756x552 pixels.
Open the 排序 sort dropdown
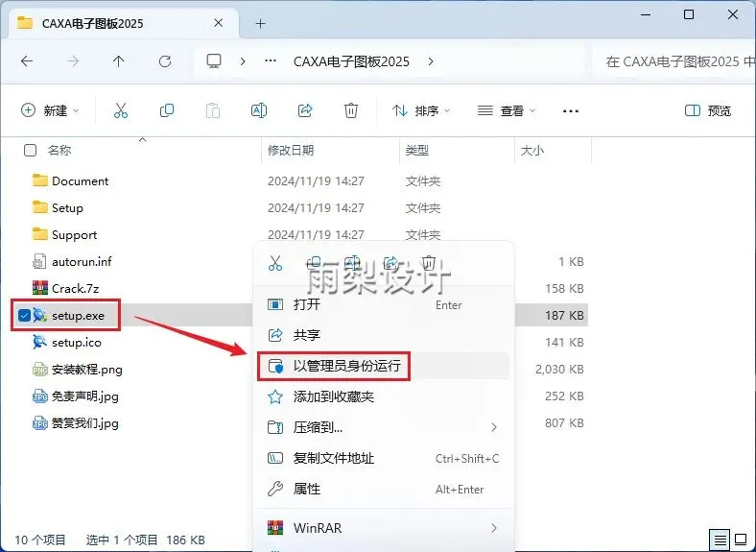click(x=421, y=111)
